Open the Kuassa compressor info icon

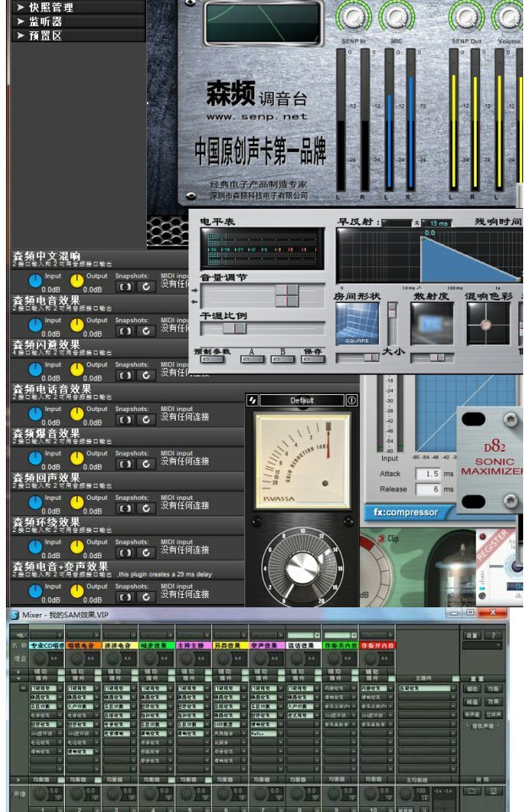pyautogui.click(x=352, y=400)
